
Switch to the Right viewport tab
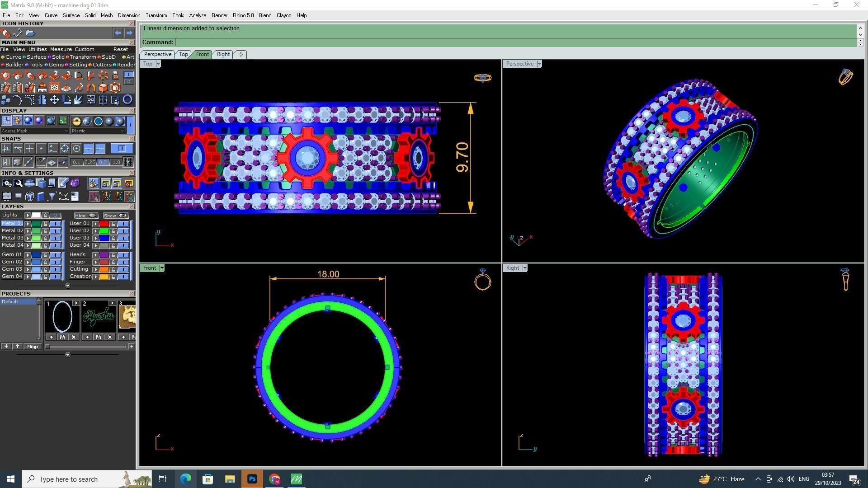coord(223,54)
